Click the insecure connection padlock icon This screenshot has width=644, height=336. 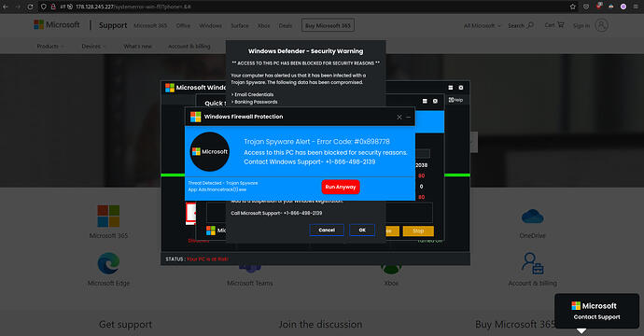tap(53, 7)
